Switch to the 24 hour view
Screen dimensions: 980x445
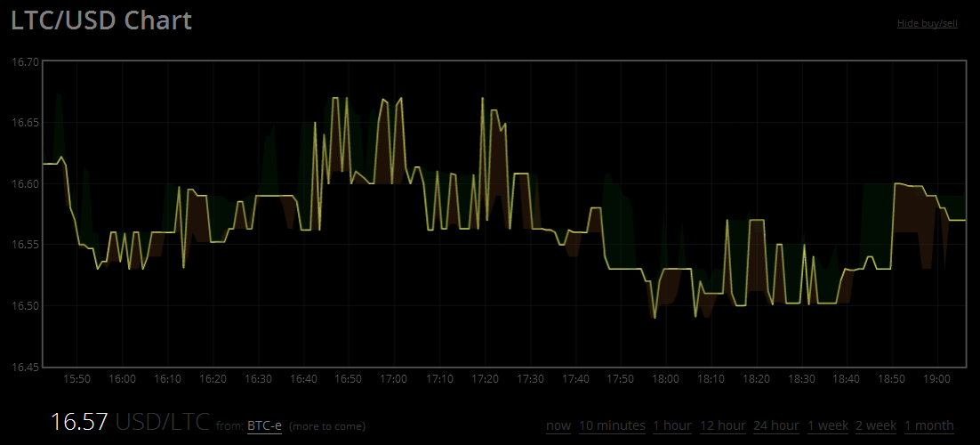(775, 425)
